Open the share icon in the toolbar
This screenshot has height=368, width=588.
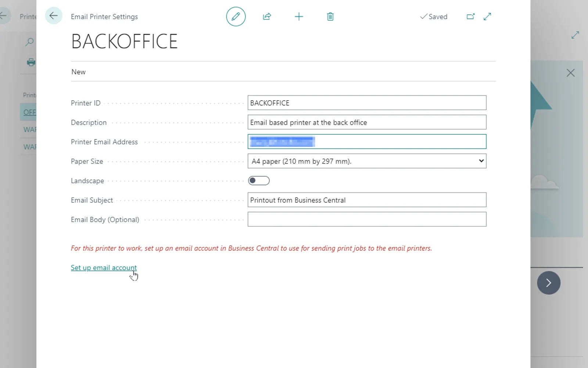pyautogui.click(x=267, y=17)
